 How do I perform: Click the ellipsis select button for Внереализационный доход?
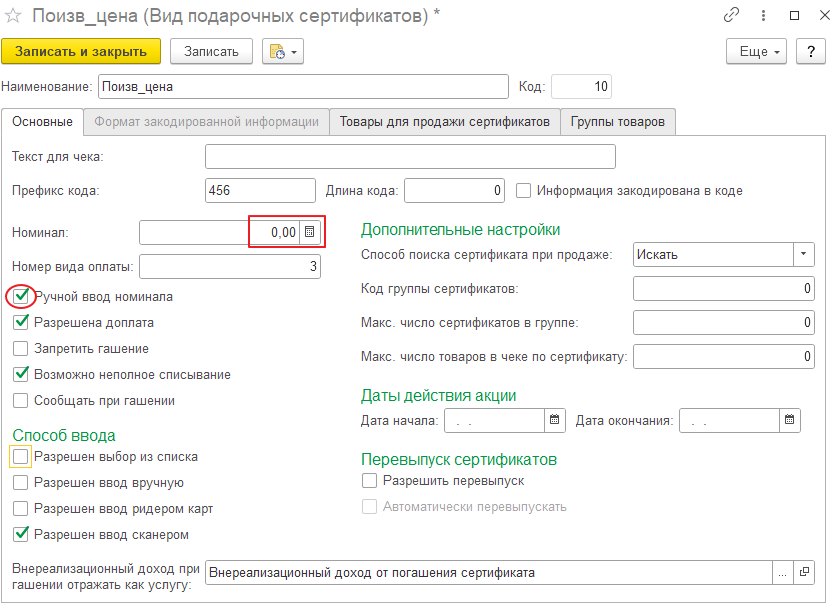tap(782, 572)
